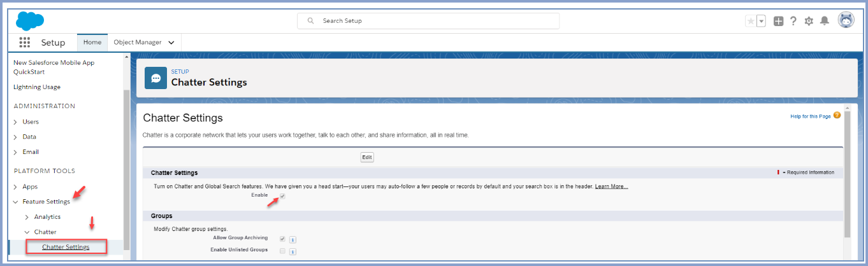Open New Salesforce Mobile App QuickStart
Viewport: 868px width, 266px height.
point(54,67)
